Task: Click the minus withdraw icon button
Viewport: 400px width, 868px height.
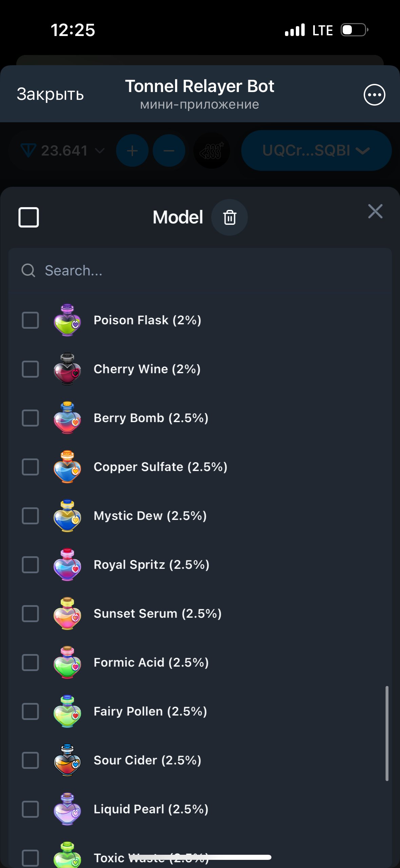Action: (x=169, y=150)
